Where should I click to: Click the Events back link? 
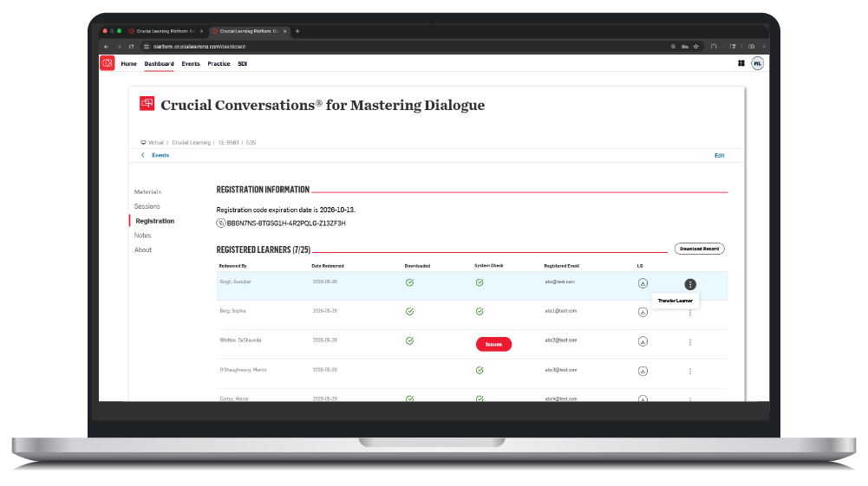point(160,155)
